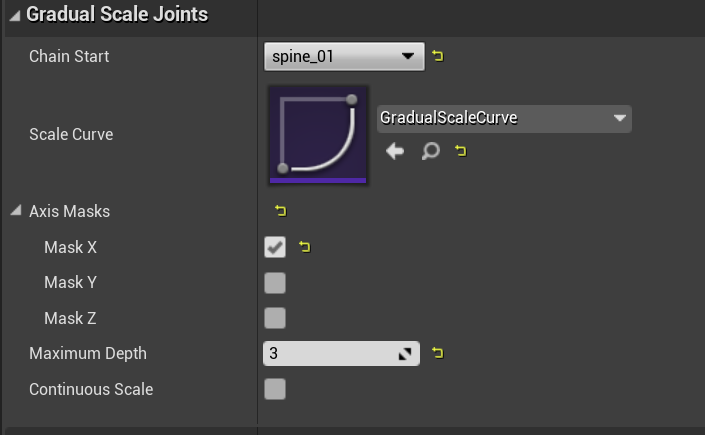Collapse the Axis Masks group
The height and width of the screenshot is (435, 705).
click(x=16, y=210)
